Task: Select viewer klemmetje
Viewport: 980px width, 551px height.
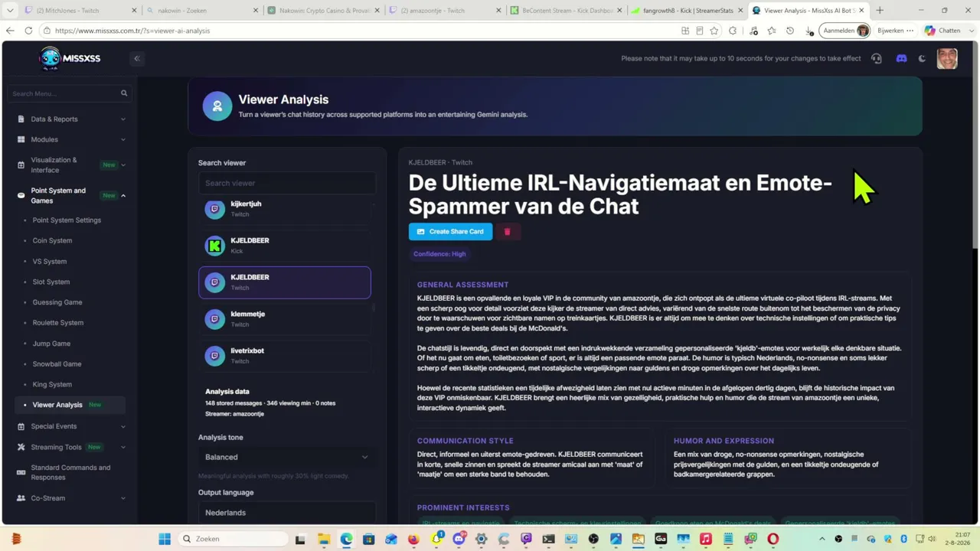Action: pyautogui.click(x=285, y=319)
